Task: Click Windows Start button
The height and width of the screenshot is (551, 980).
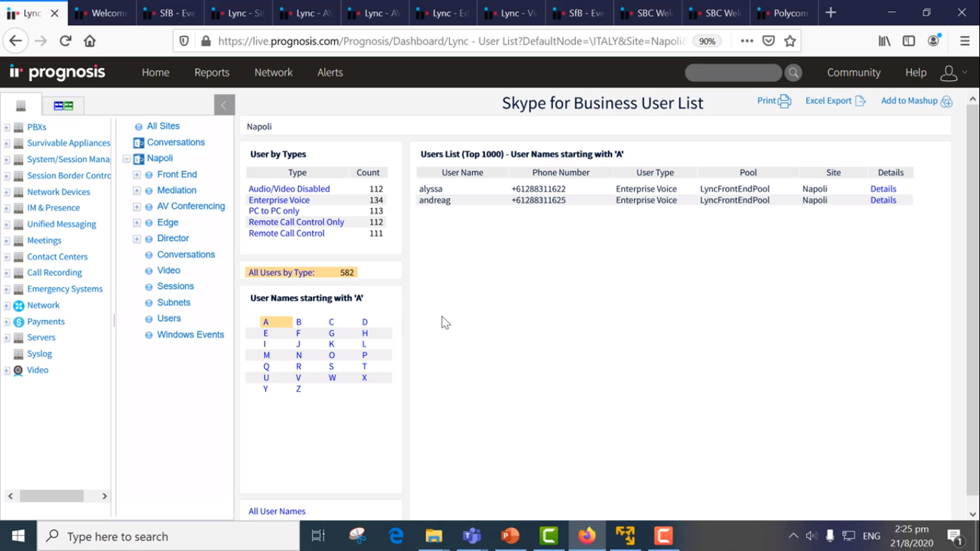Action: [19, 536]
